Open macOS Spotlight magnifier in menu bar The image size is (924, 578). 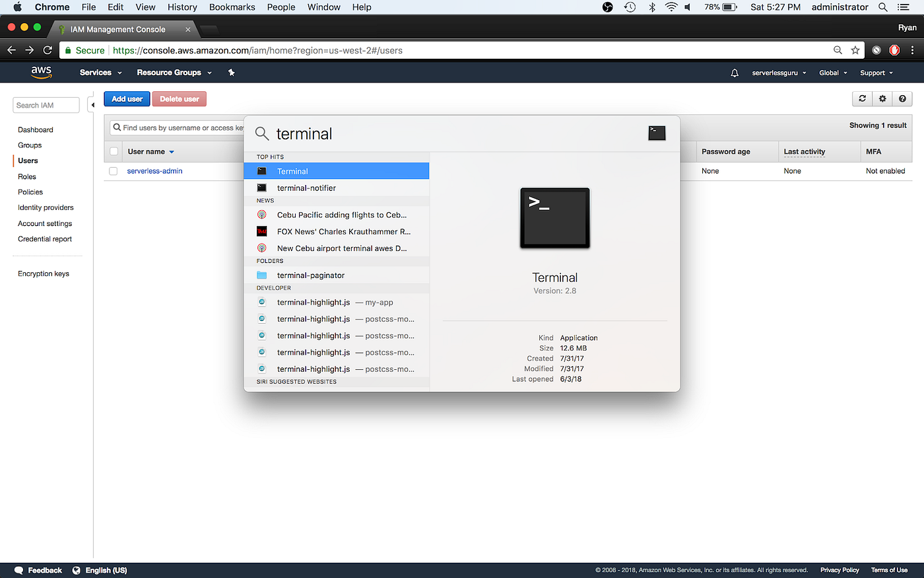(x=883, y=7)
